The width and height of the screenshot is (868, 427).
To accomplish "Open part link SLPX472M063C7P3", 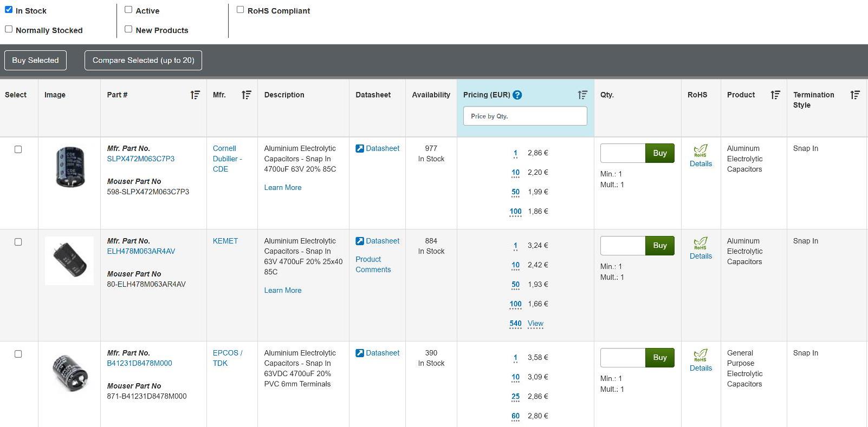I will tap(141, 159).
